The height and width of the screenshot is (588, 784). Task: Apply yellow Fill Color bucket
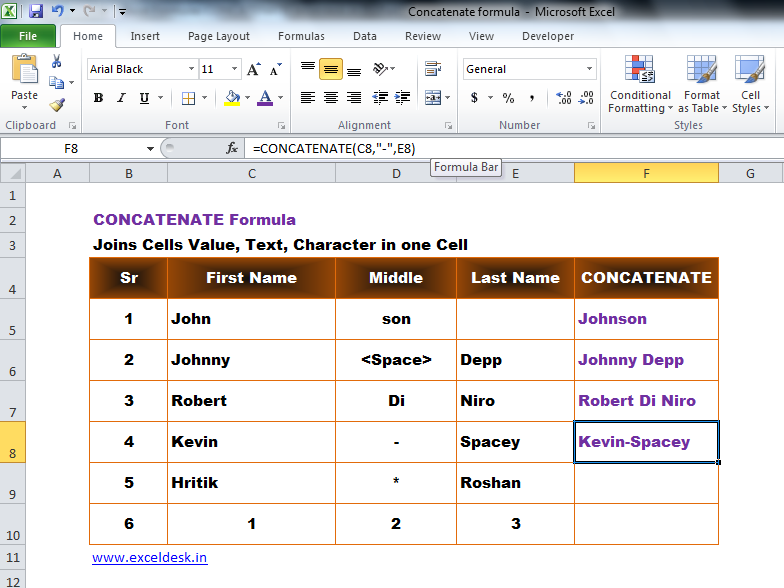coord(232,98)
